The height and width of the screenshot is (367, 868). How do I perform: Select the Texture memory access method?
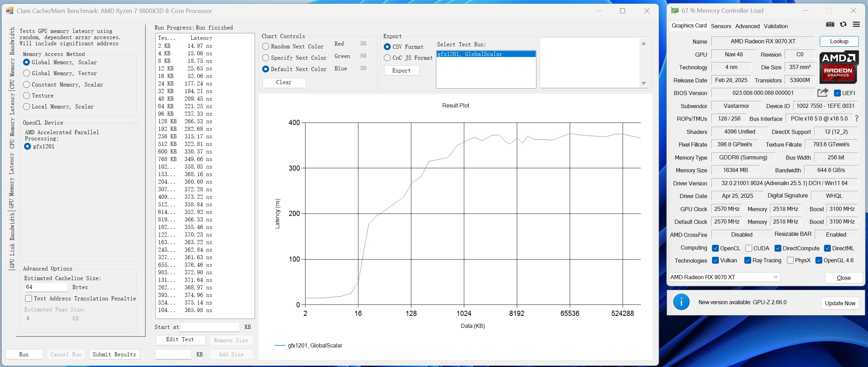pos(27,96)
